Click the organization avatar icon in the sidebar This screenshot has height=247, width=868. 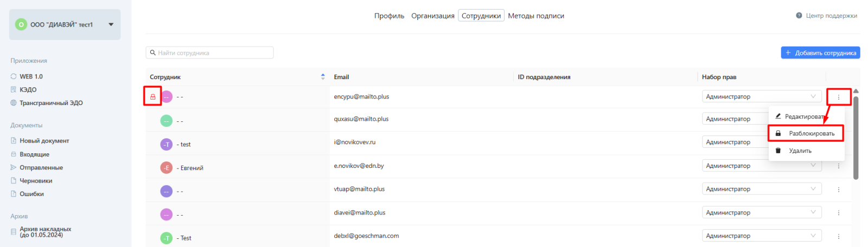coord(21,24)
